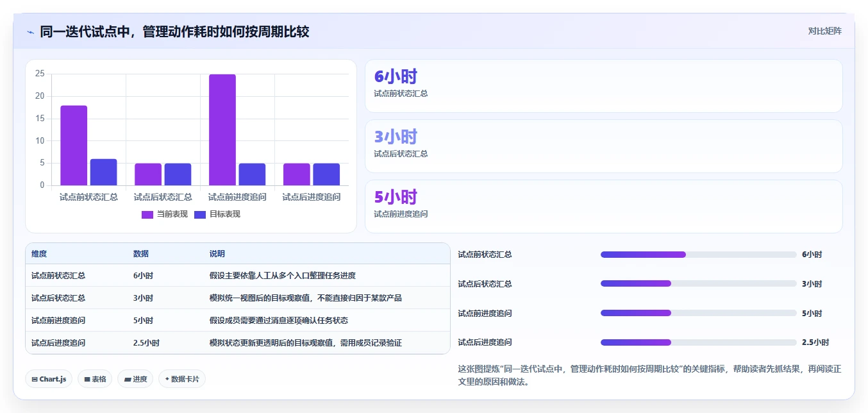Viewport: 868px width, 413px height.
Task: Click the blue bar for 试点后进度追问 in the chart
Action: pyautogui.click(x=326, y=174)
